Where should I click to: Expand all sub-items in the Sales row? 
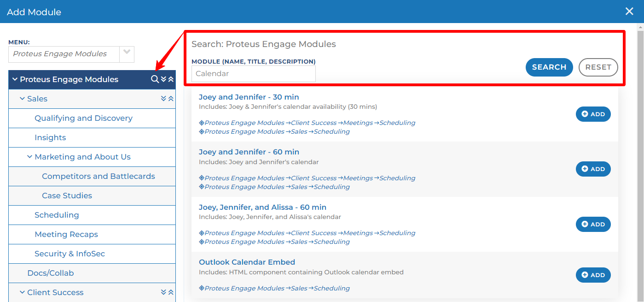[x=163, y=99]
